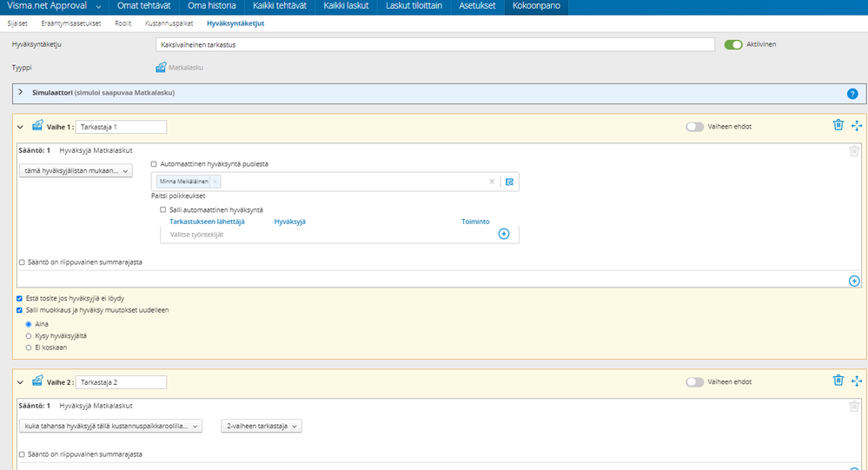Screen dimensions: 868x470
Task: Toggle the Aktiivinen switch
Action: (x=733, y=45)
